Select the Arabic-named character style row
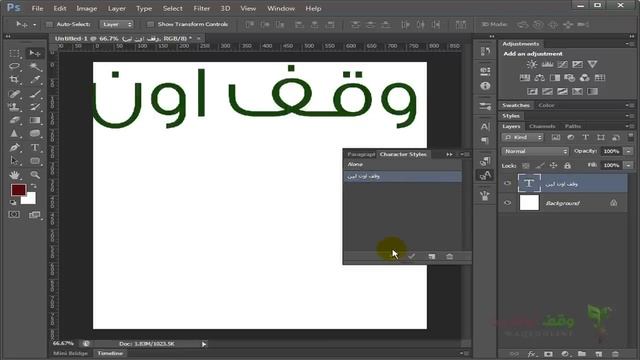 click(x=403, y=176)
